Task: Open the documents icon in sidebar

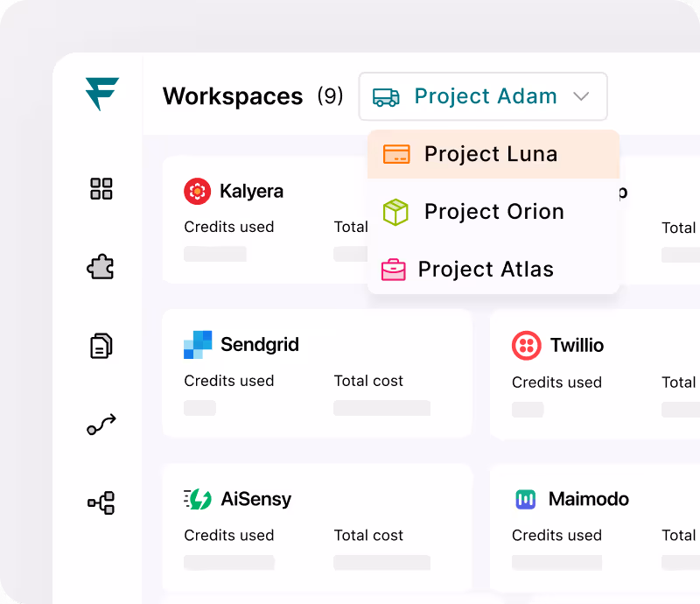Action: [x=101, y=346]
